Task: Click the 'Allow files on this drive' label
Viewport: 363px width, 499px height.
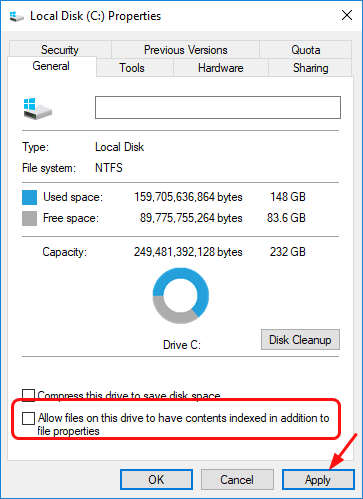Action: coord(183,424)
